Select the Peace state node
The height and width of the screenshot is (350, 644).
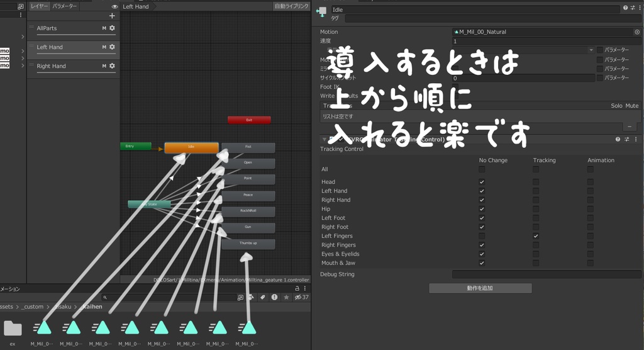[x=248, y=196]
